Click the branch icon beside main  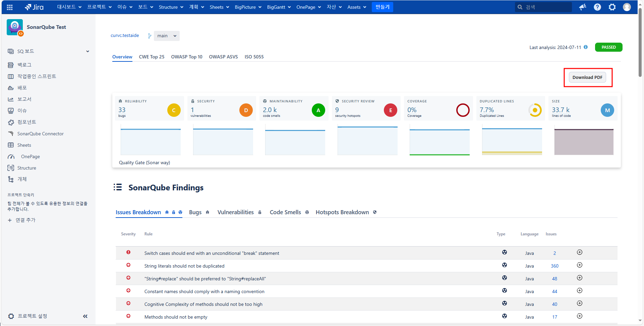(150, 36)
